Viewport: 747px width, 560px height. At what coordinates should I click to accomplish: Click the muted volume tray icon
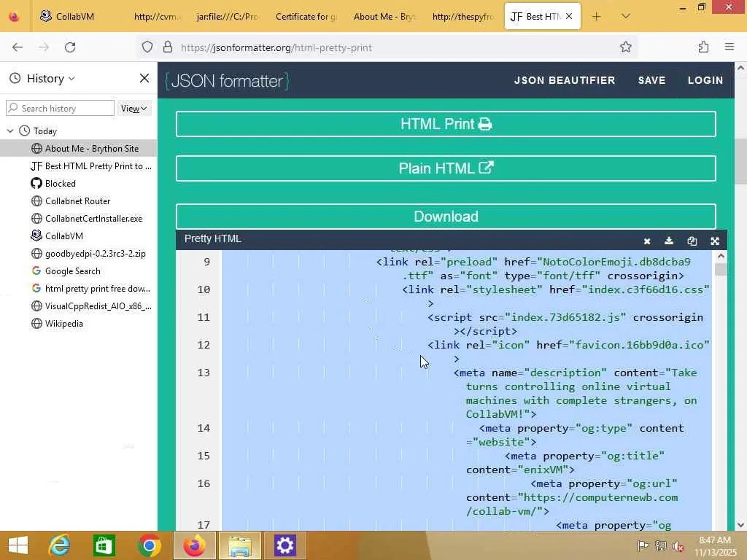[678, 546]
